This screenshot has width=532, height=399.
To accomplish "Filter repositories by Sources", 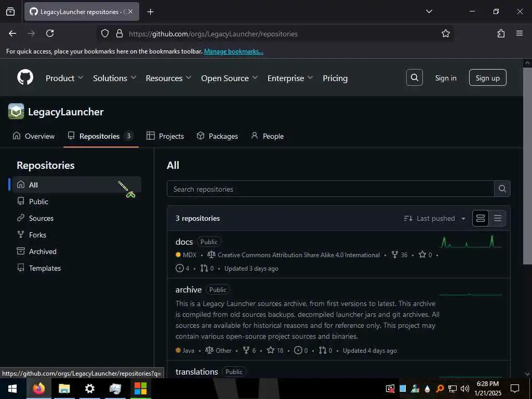I will coord(77,218).
